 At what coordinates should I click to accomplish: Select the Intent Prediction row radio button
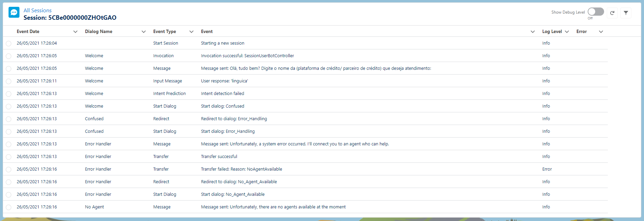click(9, 94)
